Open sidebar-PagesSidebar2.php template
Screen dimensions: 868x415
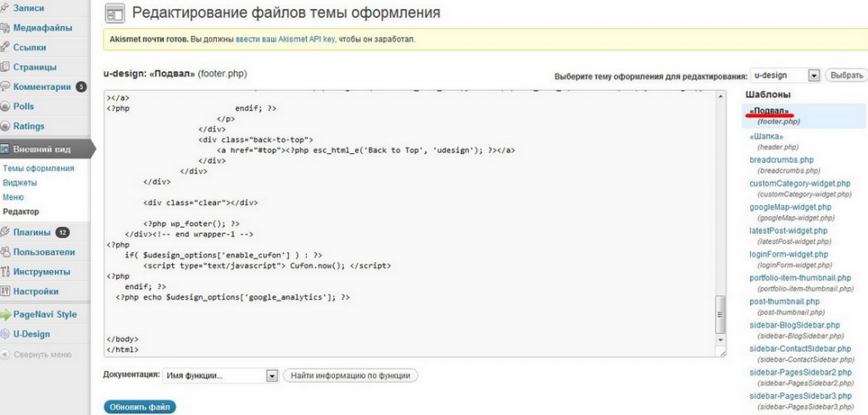800,373
